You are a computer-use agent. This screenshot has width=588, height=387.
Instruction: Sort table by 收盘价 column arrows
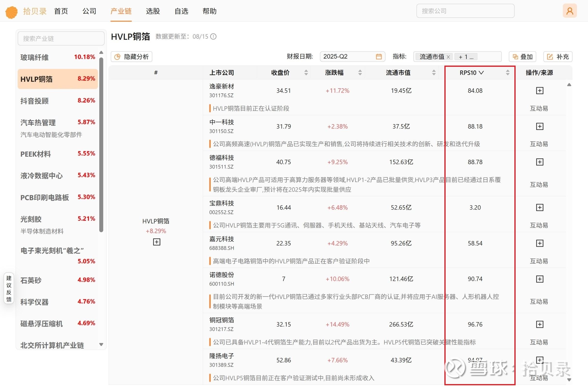pyautogui.click(x=306, y=73)
